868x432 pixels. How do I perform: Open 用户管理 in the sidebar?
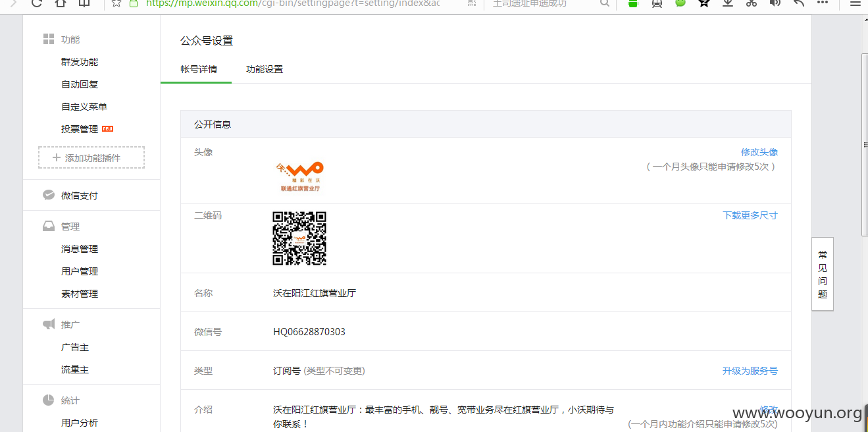(80, 271)
